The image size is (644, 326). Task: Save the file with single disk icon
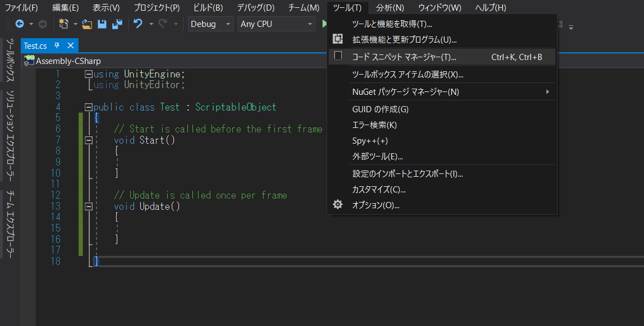pos(102,24)
